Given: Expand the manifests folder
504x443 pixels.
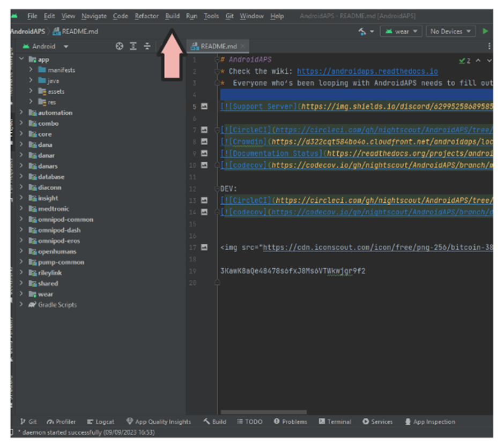Looking at the screenshot, I should click(31, 70).
